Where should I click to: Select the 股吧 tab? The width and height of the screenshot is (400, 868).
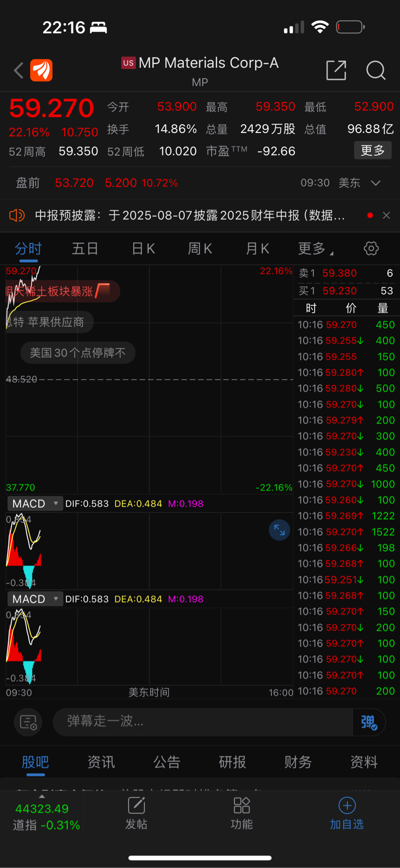(35, 762)
